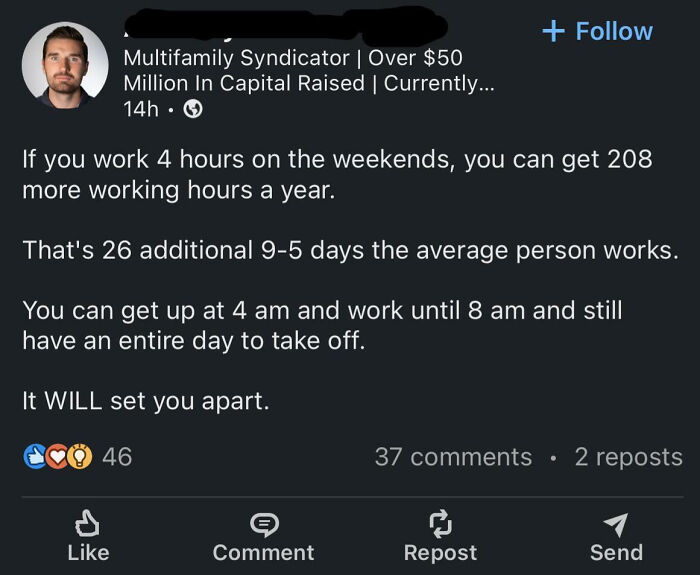Click the red heart reaction badge
The width and height of the screenshot is (700, 575).
click(x=57, y=457)
